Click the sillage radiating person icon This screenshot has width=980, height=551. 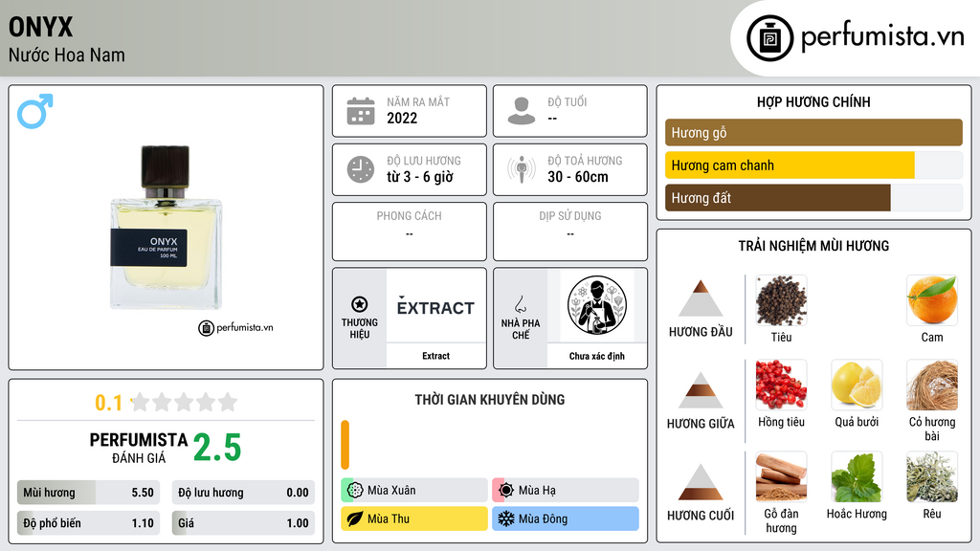click(x=522, y=169)
